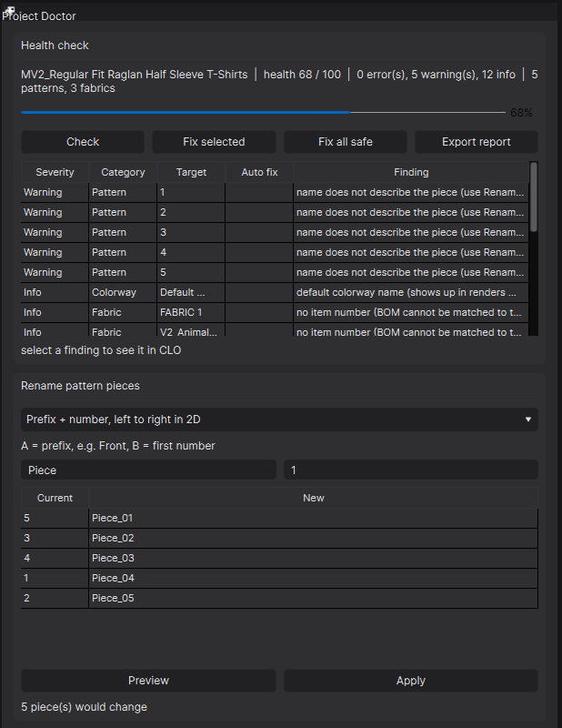Click Current cell for Piece_03 row

tap(55, 558)
